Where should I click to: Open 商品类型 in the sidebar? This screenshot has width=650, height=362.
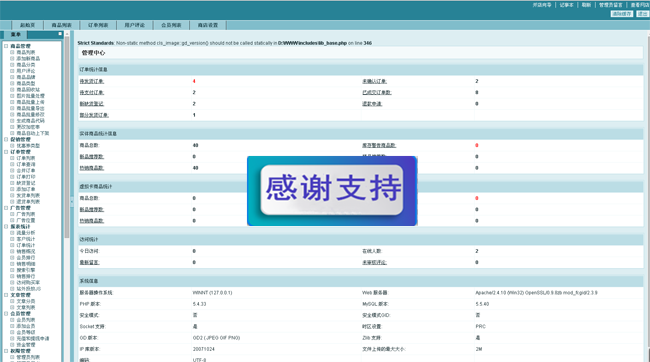[26, 83]
